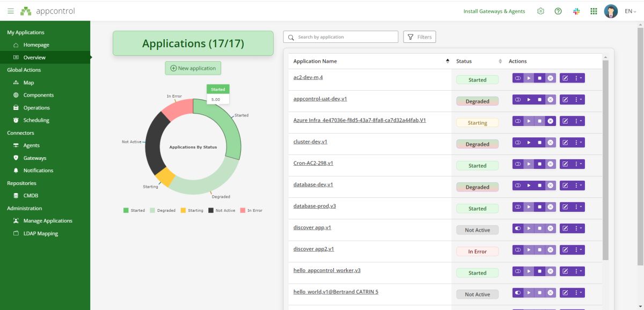Open Manage Applications in sidebar
Screen dimensions: 644x310
(48, 221)
